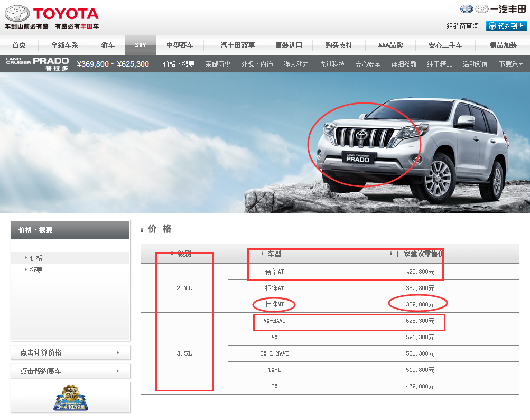This screenshot has width=530, height=420.
Task: Open the 精品加装 navigation item
Action: pos(503,45)
